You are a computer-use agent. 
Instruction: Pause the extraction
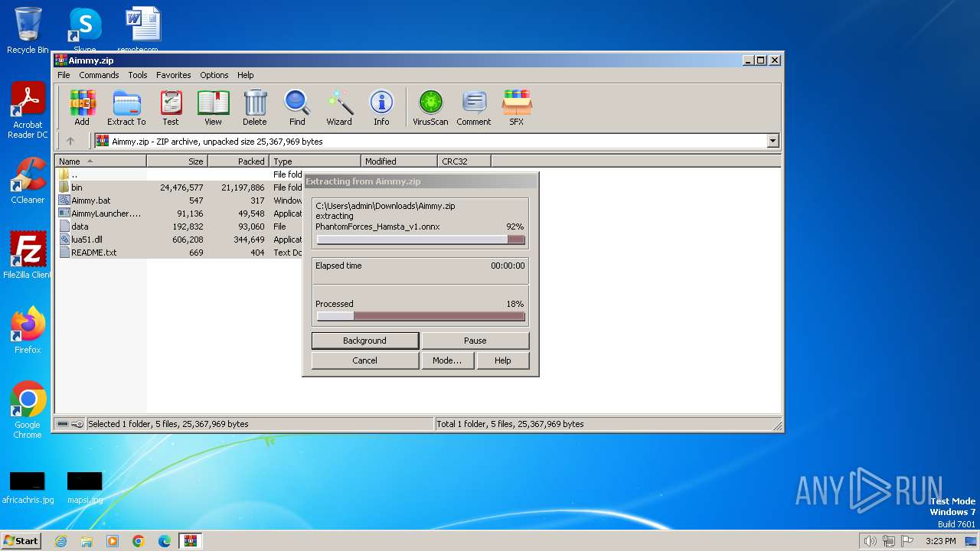[x=475, y=341]
